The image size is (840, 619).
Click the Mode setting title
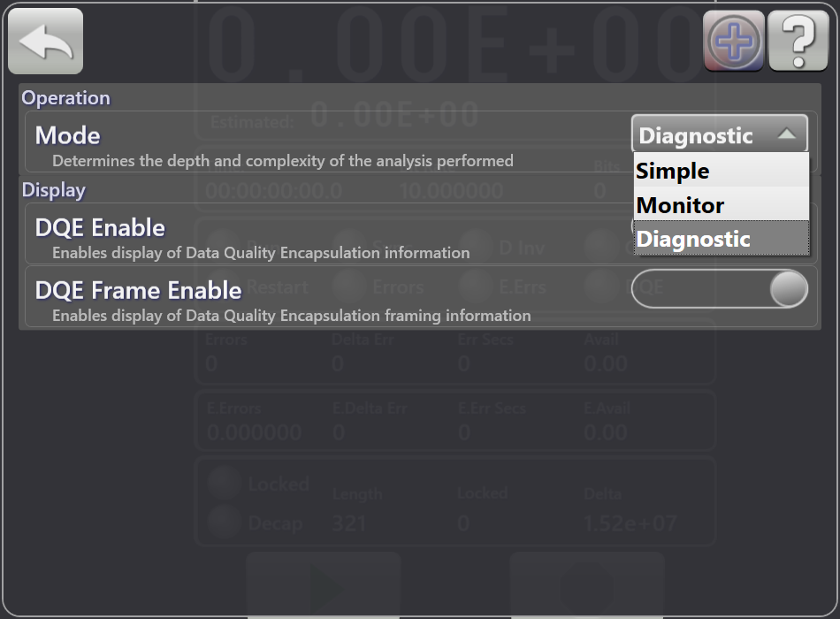click(68, 135)
